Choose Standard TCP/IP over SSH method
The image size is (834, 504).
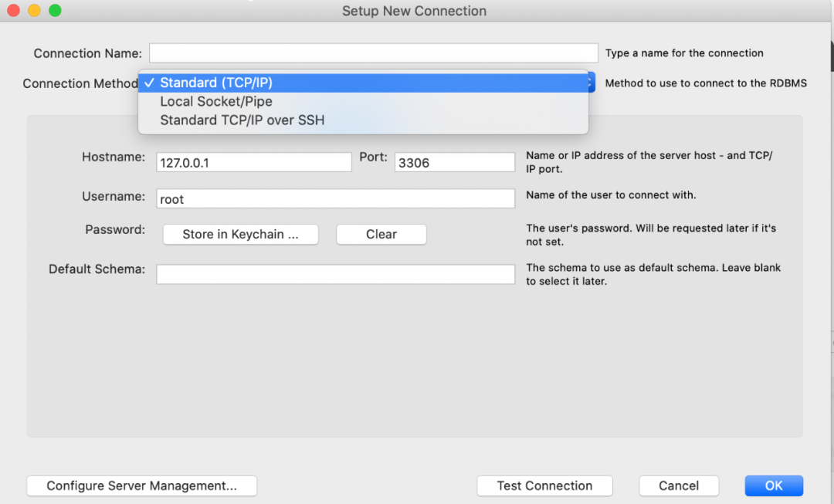(242, 120)
